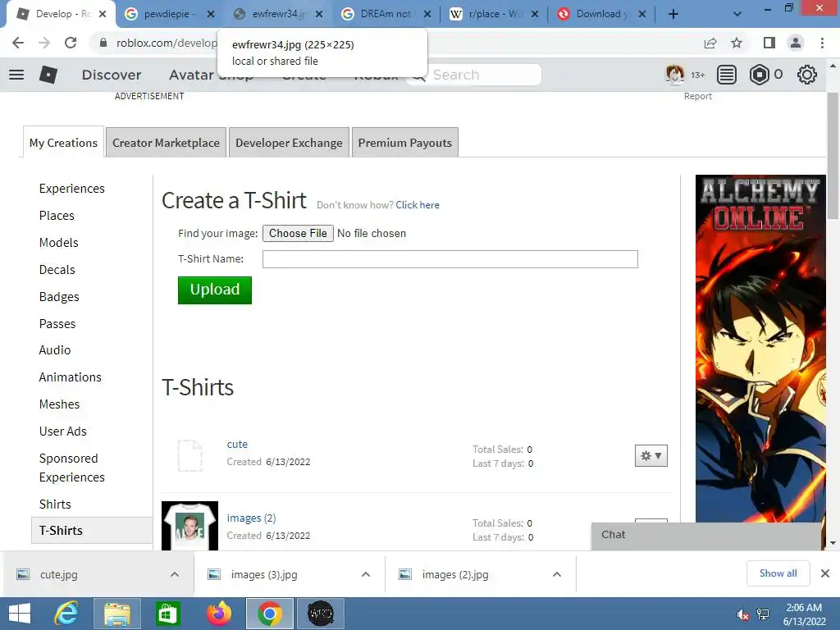The height and width of the screenshot is (630, 840).
Task: Open the Premium Payouts tab
Action: click(x=405, y=143)
